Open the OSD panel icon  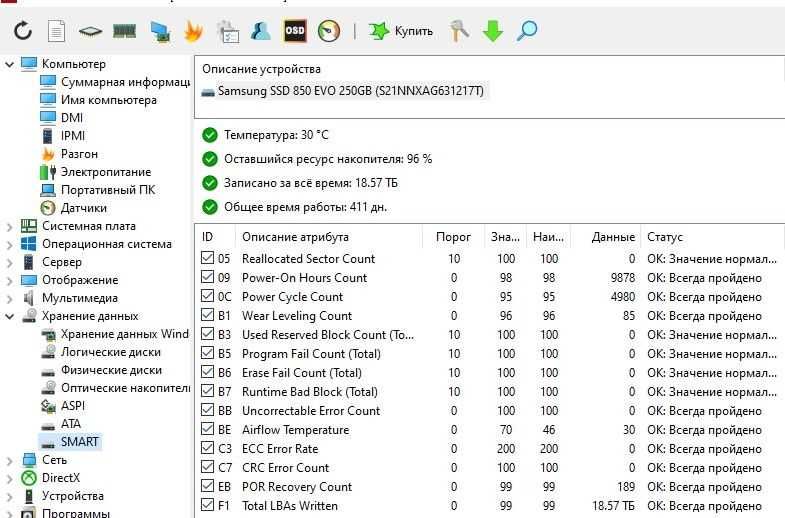(x=295, y=31)
